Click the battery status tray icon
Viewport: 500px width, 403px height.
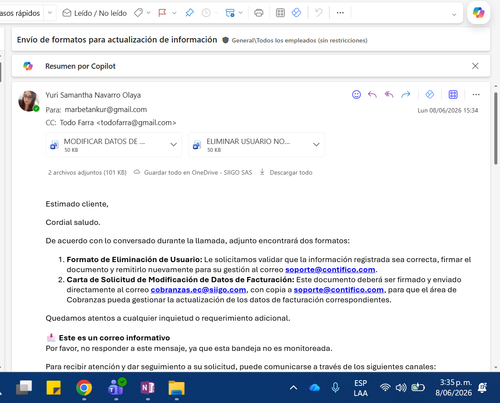[418, 387]
